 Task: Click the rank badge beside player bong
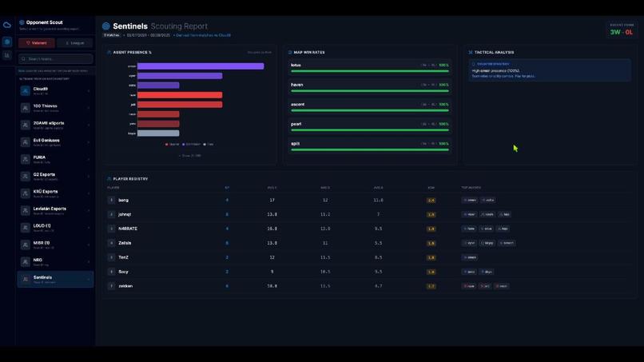(111, 200)
